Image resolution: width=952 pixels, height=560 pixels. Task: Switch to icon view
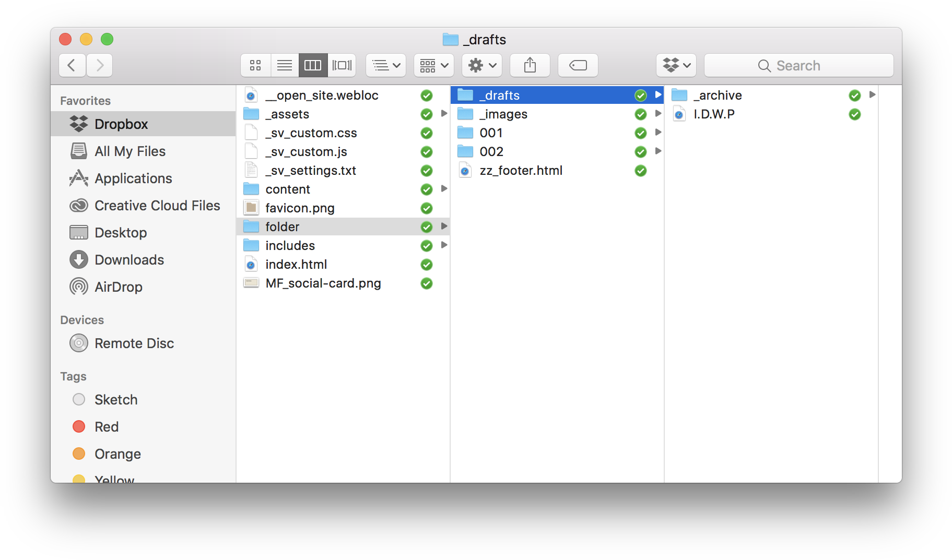(255, 65)
